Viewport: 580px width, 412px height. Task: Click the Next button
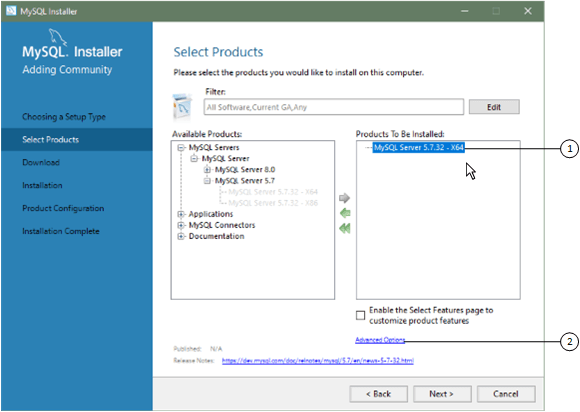(442, 394)
